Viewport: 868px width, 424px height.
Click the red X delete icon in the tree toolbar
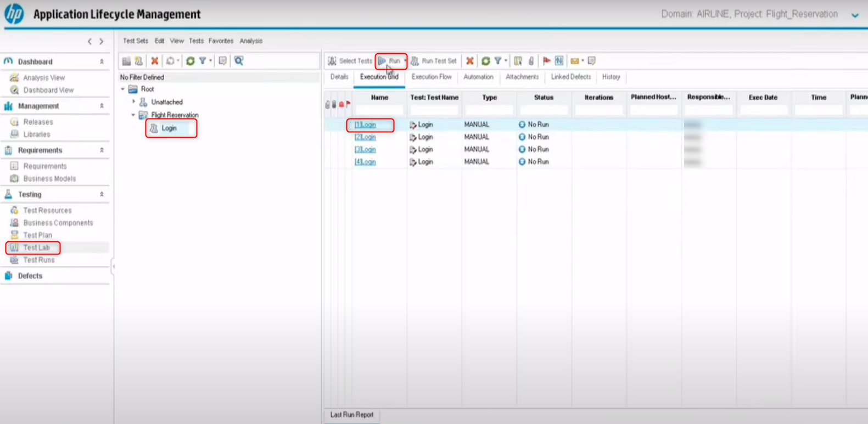click(155, 61)
